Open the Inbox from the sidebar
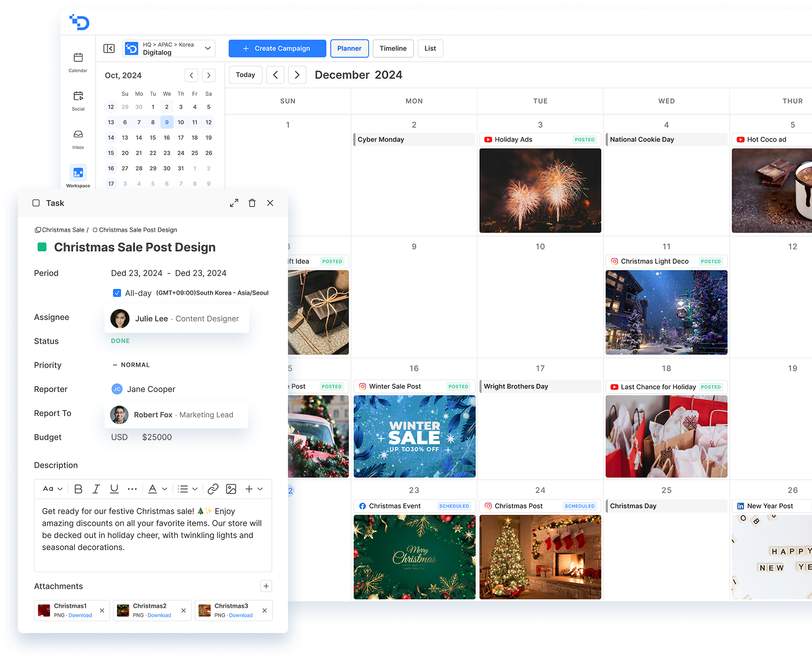The image size is (812, 660). point(78,138)
